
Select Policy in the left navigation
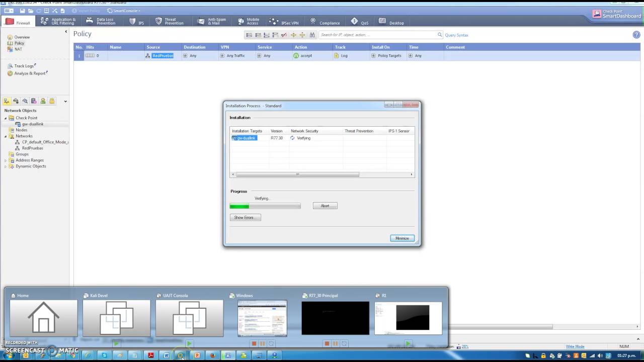pyautogui.click(x=16, y=43)
